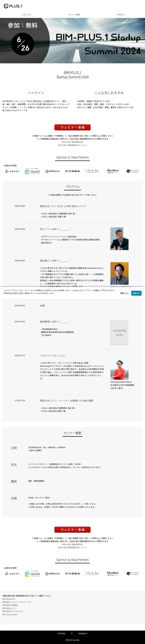This screenshot has width=145, height=644.
Task: Open 各社の個人情報保護方針について link below the セミナー概要 section
Action: click(72, 547)
